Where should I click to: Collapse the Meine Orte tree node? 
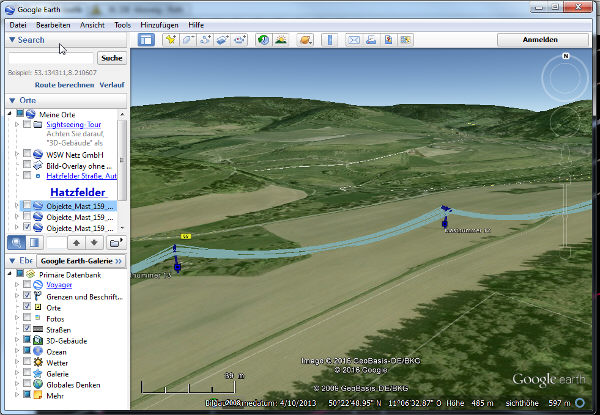pos(10,114)
